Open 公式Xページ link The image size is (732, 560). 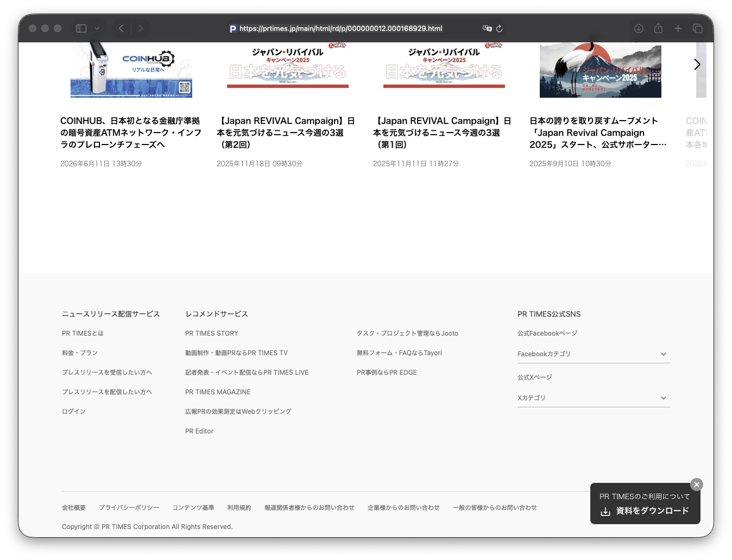535,377
